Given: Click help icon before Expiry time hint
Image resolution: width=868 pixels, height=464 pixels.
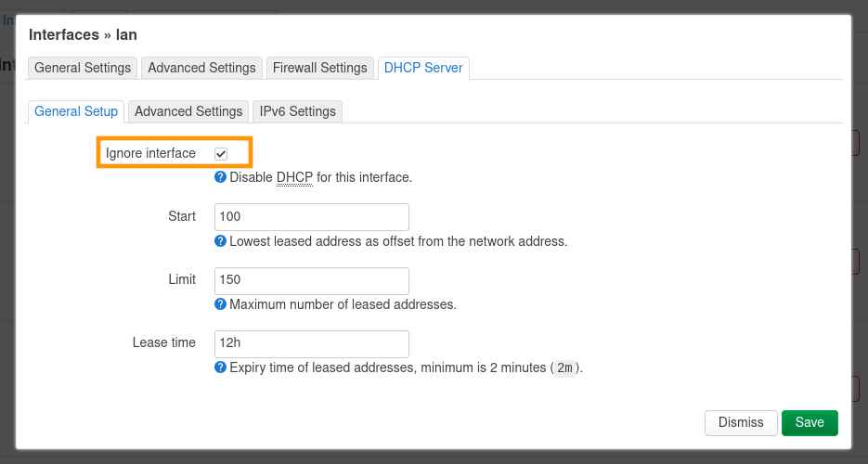Looking at the screenshot, I should pos(221,367).
